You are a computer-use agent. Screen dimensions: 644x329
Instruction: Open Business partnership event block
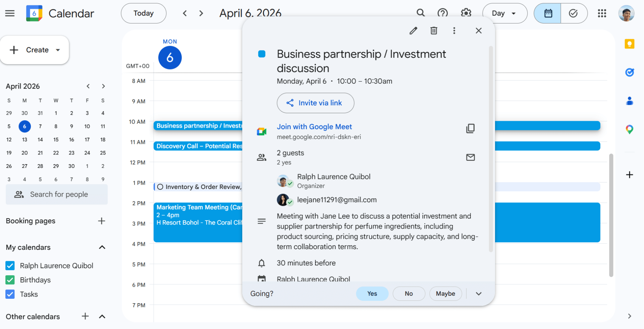(x=198, y=126)
